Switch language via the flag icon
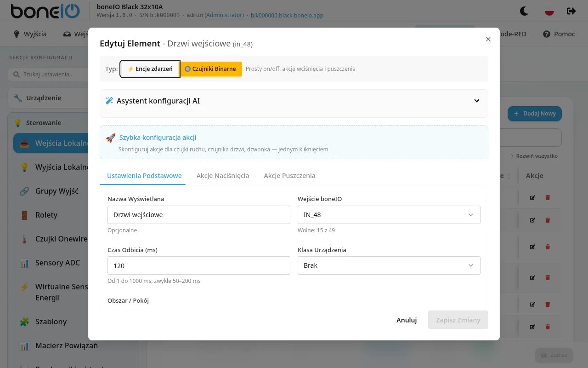The image size is (588, 368). [549, 11]
